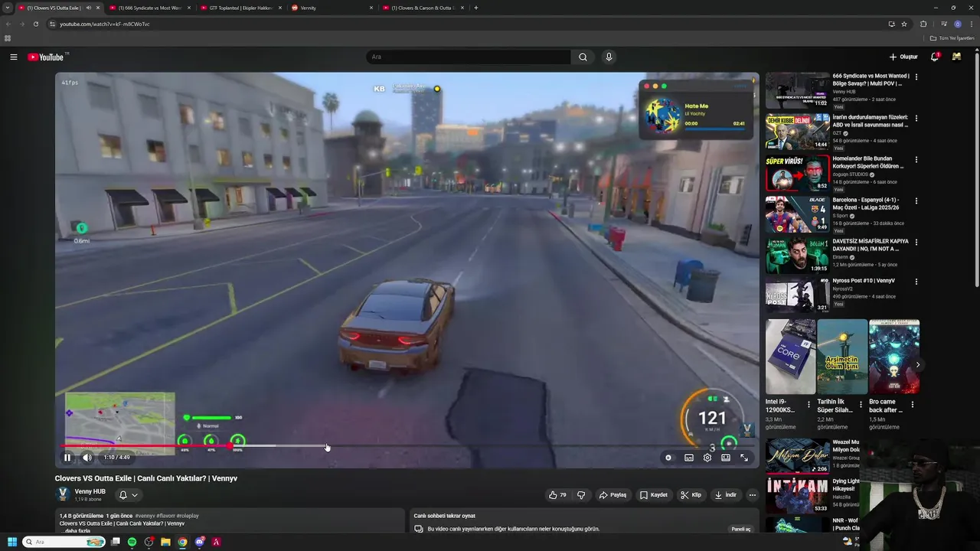Image resolution: width=980 pixels, height=551 pixels.
Task: Open the 'Intel i9-12900KS' Short
Action: 790,357
